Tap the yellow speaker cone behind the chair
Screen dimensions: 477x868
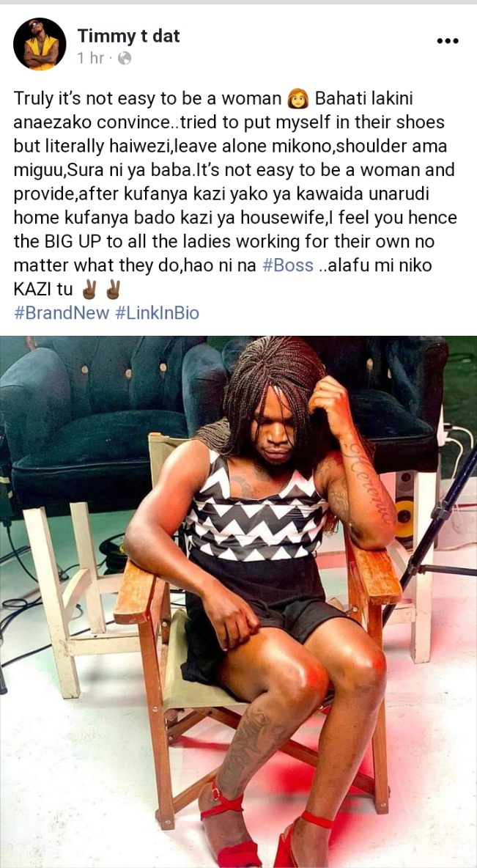(404, 515)
